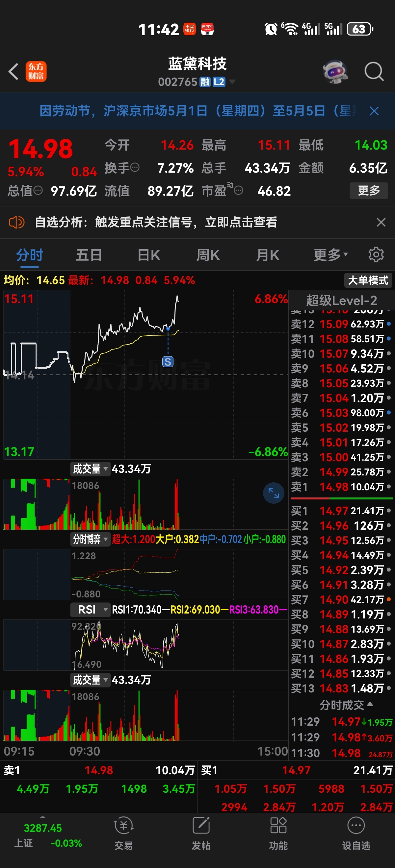This screenshot has width=395, height=868.
Task: Tap the L2 level badge
Action: coord(219,82)
